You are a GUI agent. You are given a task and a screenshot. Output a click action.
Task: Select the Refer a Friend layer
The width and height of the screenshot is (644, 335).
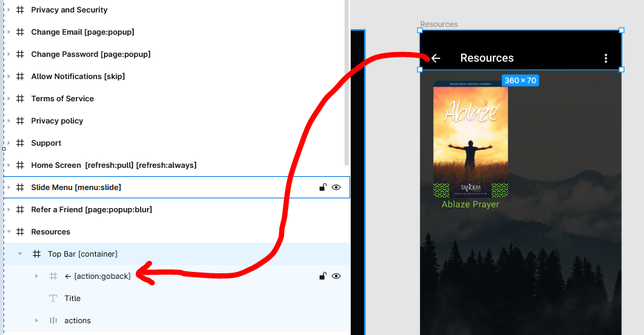(92, 209)
